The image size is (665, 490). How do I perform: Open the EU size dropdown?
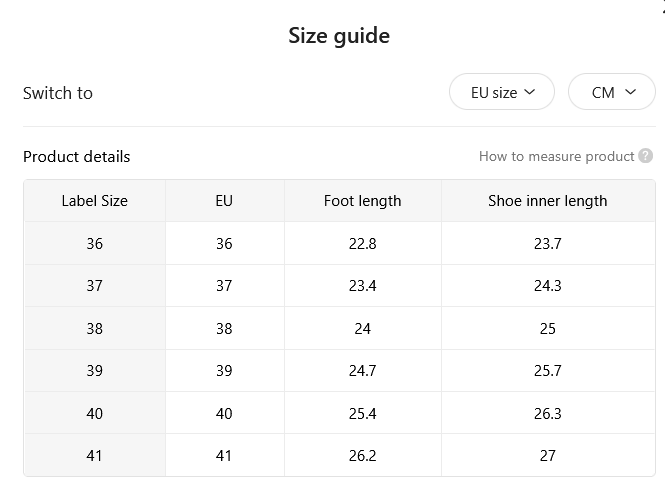(502, 92)
